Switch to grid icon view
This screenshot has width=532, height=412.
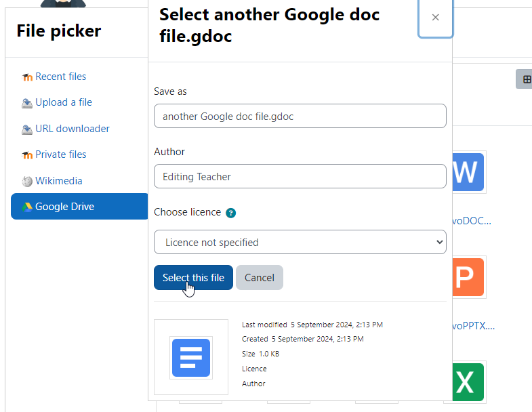(525, 79)
